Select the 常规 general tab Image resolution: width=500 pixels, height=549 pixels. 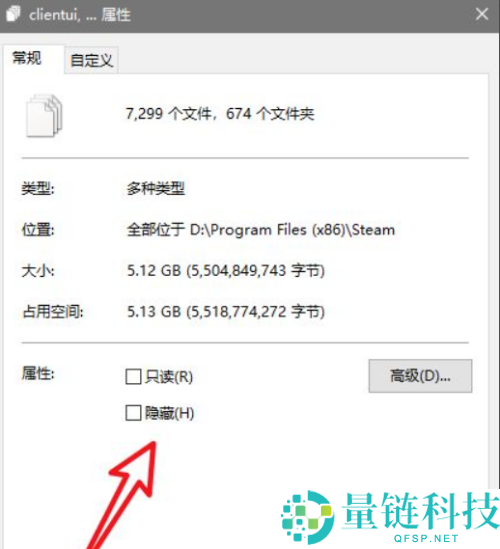coord(27,58)
